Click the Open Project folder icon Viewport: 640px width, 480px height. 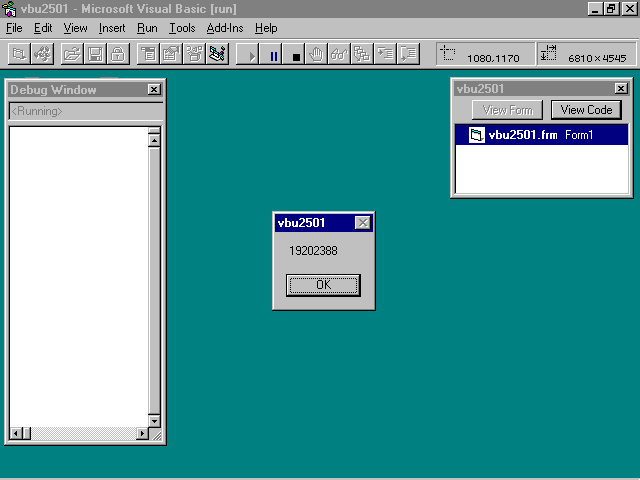[x=72, y=55]
